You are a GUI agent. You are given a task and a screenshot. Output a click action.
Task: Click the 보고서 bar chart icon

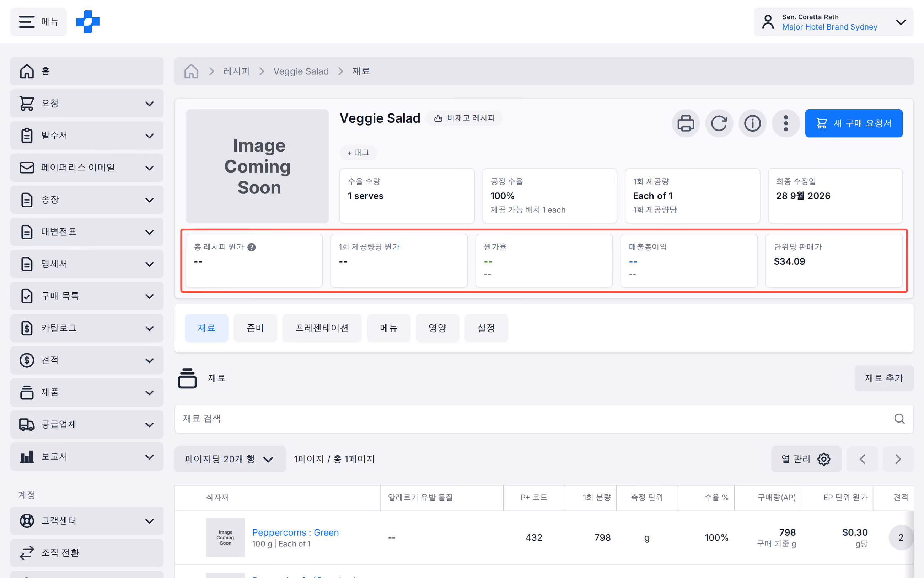tap(27, 456)
